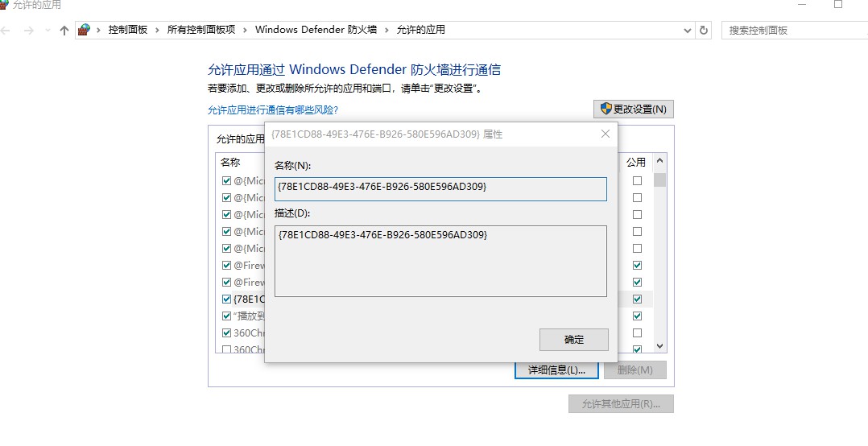Click the 允许其他应用(R)... button
868x446 pixels.
point(621,404)
